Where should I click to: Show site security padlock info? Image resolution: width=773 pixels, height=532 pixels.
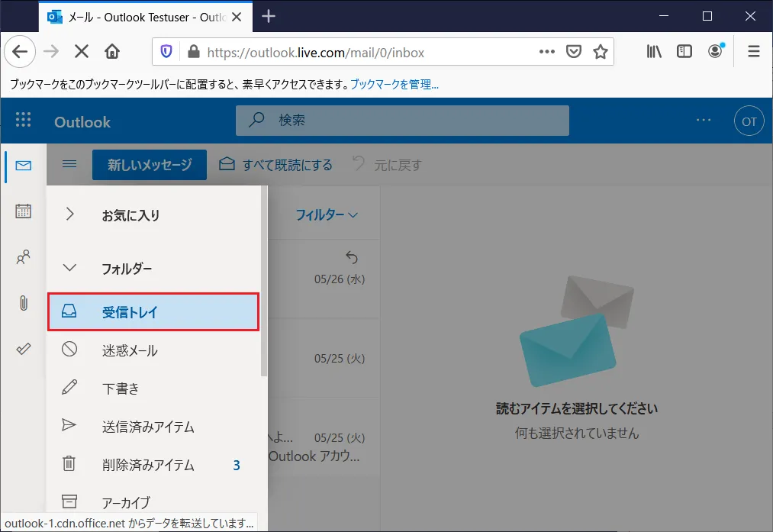click(194, 52)
